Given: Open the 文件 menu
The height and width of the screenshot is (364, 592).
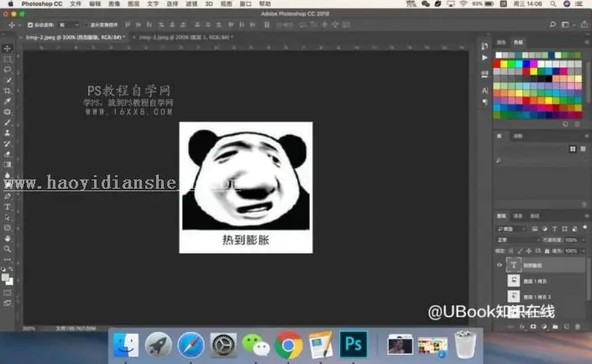Looking at the screenshot, I should 75,3.
